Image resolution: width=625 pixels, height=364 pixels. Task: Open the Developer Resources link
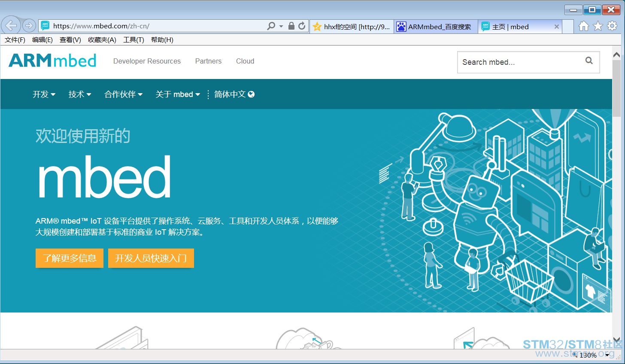(x=147, y=61)
